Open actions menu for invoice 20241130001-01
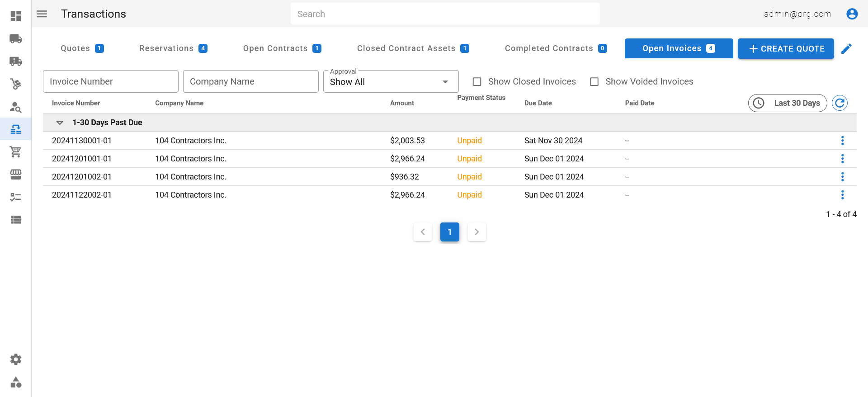The height and width of the screenshot is (397, 868). pyautogui.click(x=842, y=141)
